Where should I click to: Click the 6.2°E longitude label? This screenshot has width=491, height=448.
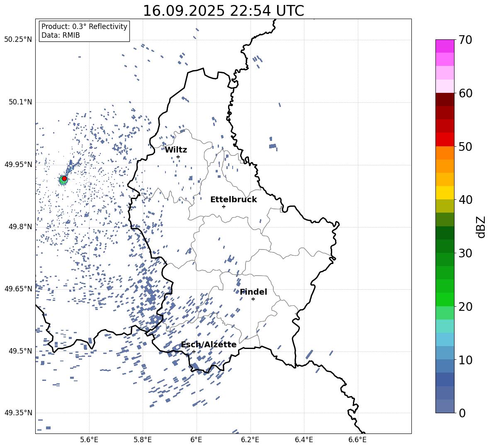pos(250,440)
